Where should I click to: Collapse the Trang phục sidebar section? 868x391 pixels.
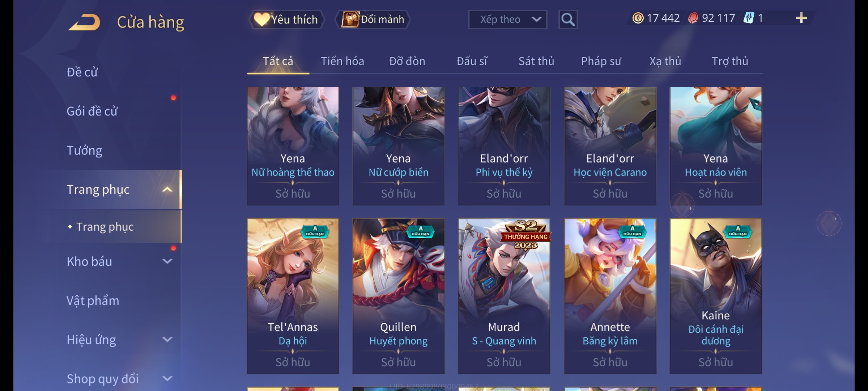pos(167,190)
